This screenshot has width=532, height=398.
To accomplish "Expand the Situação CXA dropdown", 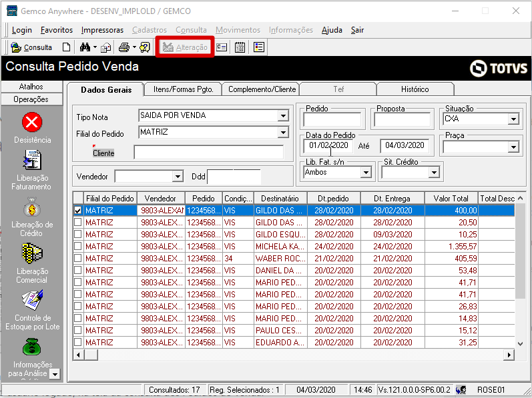I will click(513, 119).
